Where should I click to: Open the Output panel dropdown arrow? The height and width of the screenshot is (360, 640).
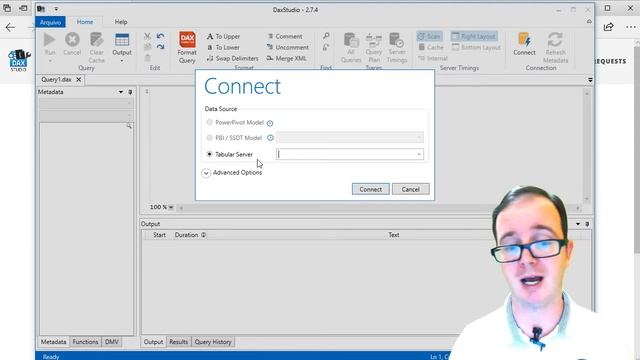(x=578, y=224)
